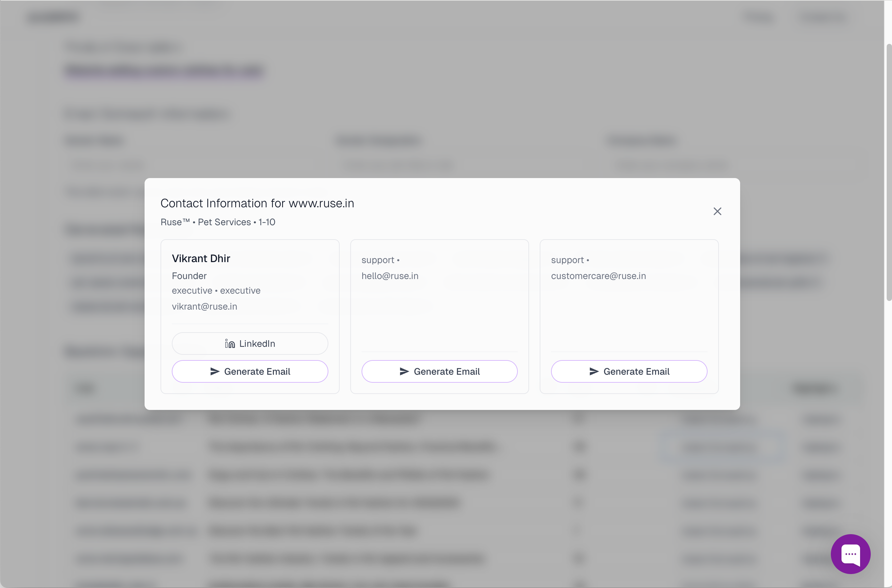Click the page vertical scrollbar
Image resolution: width=892 pixels, height=588 pixels.
point(889,172)
